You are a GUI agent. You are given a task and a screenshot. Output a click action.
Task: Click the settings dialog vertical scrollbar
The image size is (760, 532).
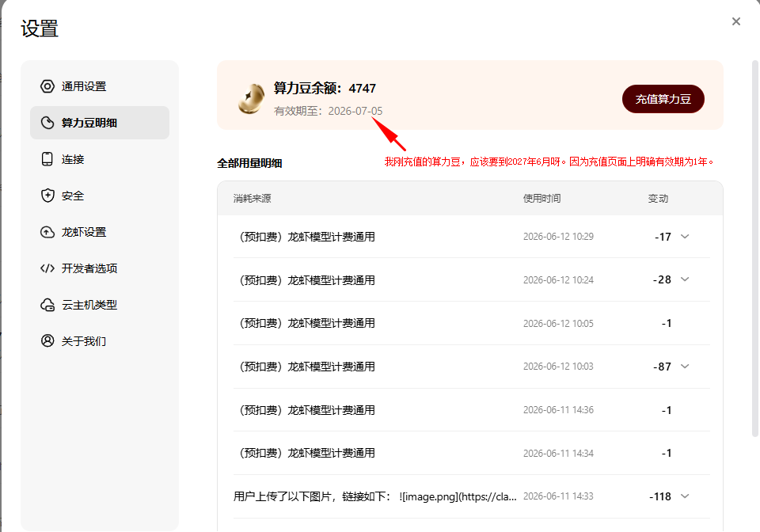pos(755,249)
